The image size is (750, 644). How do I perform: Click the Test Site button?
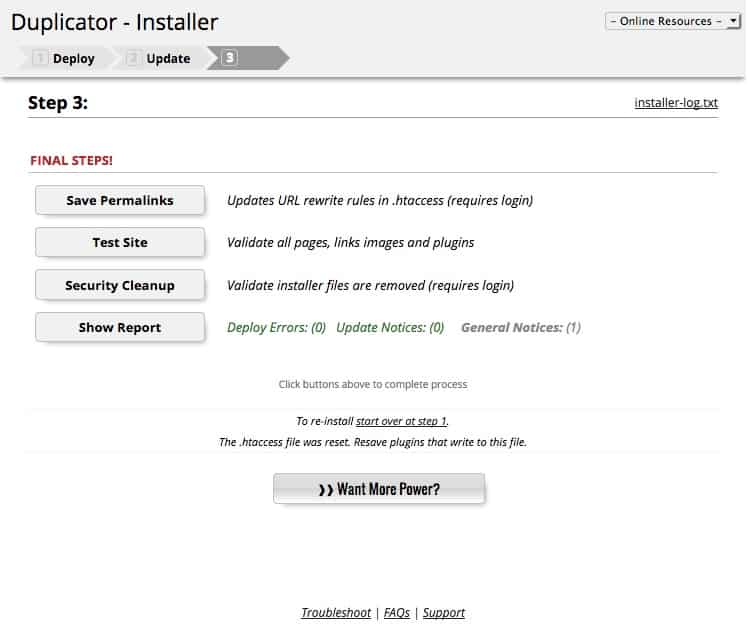120,242
